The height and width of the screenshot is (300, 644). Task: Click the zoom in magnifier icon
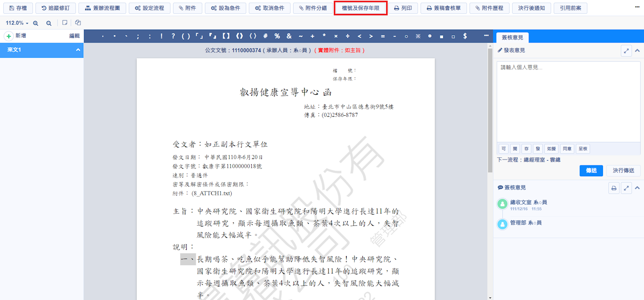point(36,23)
